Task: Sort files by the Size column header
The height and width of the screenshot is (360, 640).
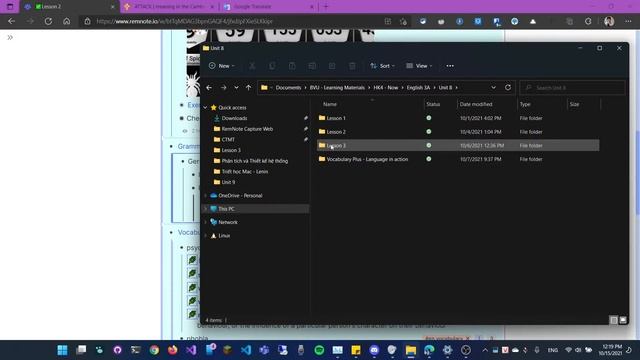Action: (x=574, y=104)
